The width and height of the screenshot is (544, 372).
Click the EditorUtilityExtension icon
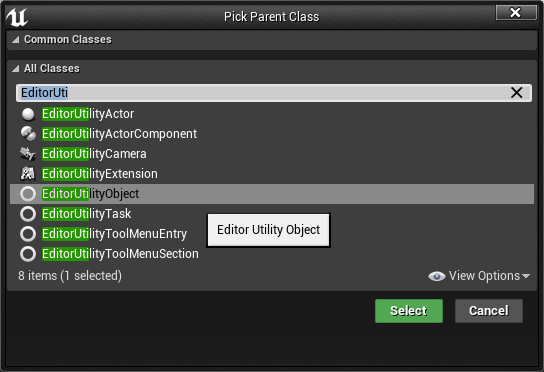(28, 174)
